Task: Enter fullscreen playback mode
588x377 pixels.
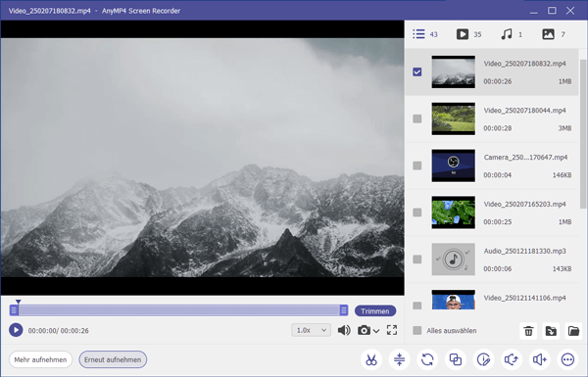Action: (392, 330)
